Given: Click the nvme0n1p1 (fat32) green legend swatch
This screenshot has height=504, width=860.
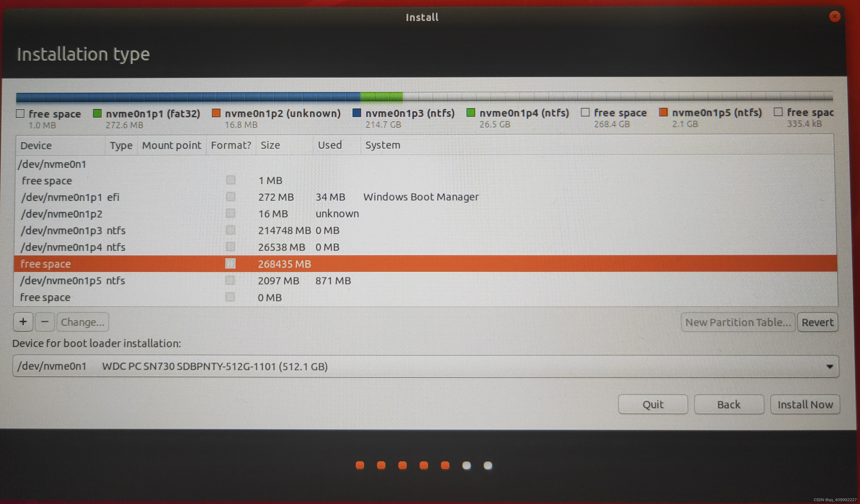Looking at the screenshot, I should [x=97, y=113].
